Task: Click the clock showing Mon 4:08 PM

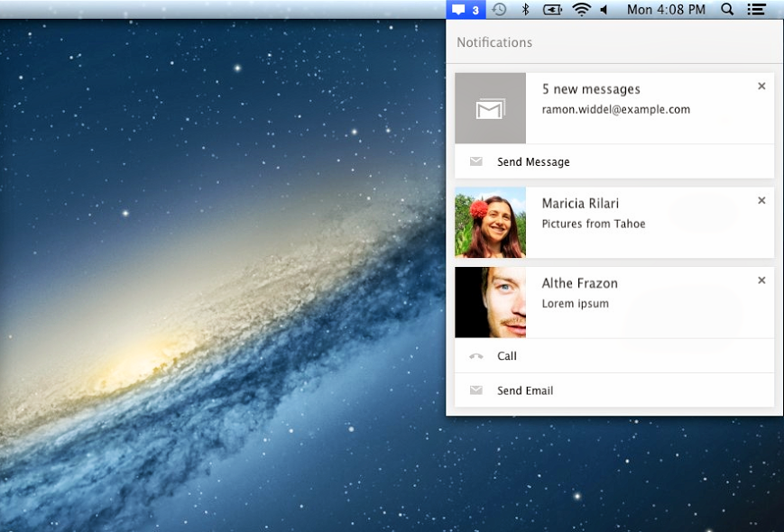Action: pyautogui.click(x=666, y=10)
